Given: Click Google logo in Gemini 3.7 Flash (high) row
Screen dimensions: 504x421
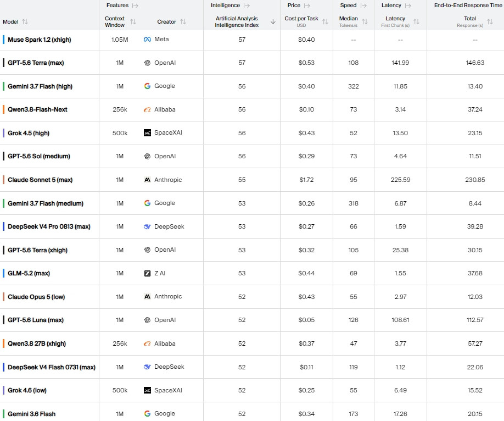Looking at the screenshot, I should 147,86.
